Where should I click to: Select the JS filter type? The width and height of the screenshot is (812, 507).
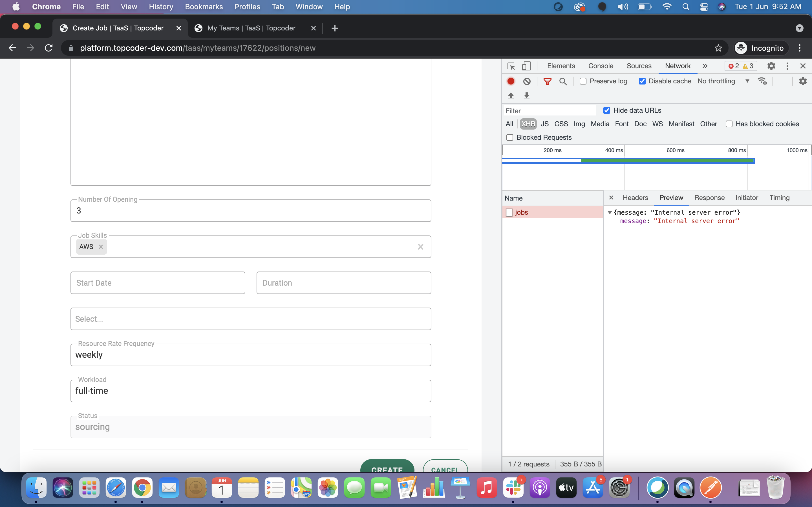(545, 124)
